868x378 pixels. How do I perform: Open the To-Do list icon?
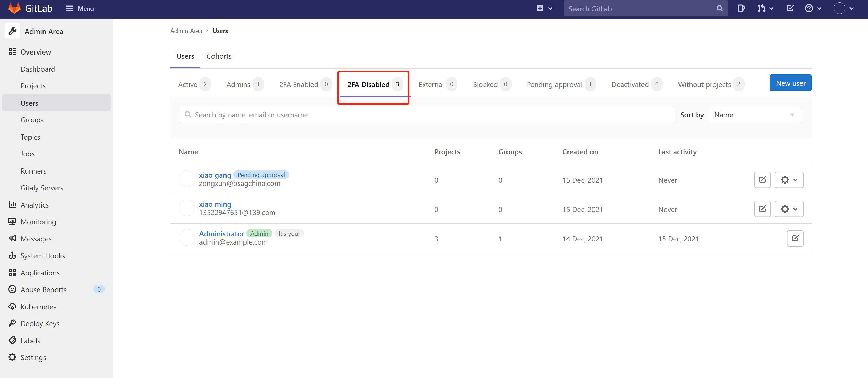[x=790, y=9]
